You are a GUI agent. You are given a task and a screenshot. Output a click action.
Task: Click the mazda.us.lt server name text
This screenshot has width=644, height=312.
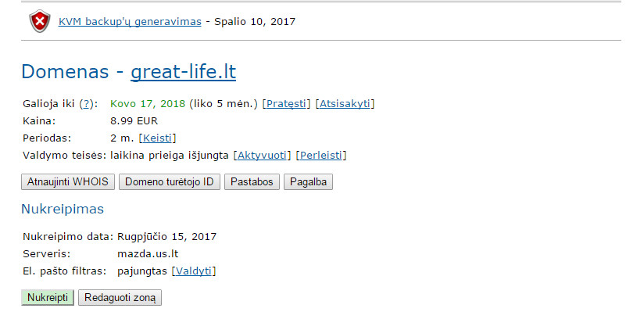148,253
